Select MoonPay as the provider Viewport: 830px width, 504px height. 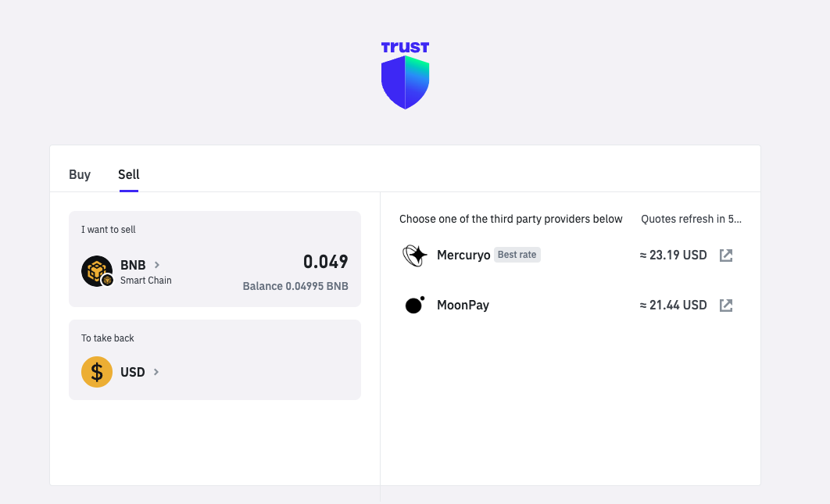click(463, 305)
